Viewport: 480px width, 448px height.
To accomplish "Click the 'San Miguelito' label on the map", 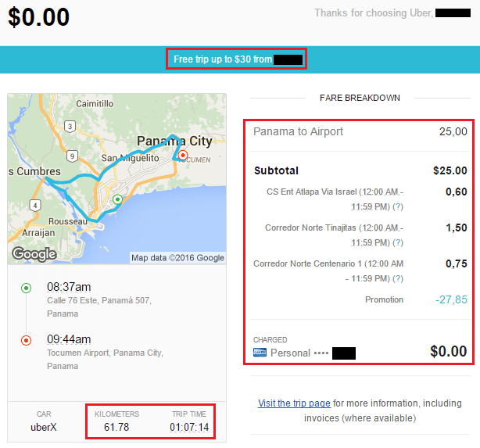I will pyautogui.click(x=130, y=158).
